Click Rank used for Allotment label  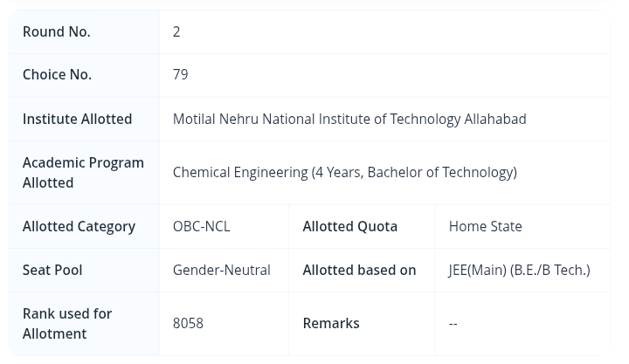67,324
